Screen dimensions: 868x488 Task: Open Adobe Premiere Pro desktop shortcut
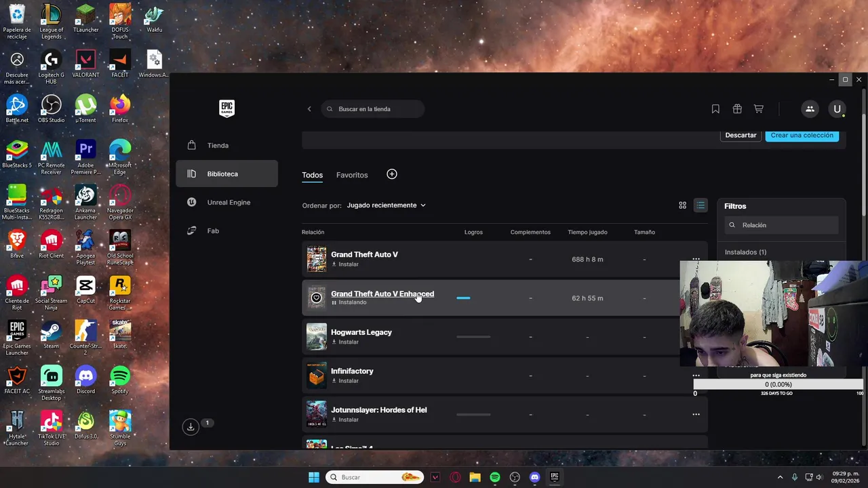pyautogui.click(x=85, y=157)
